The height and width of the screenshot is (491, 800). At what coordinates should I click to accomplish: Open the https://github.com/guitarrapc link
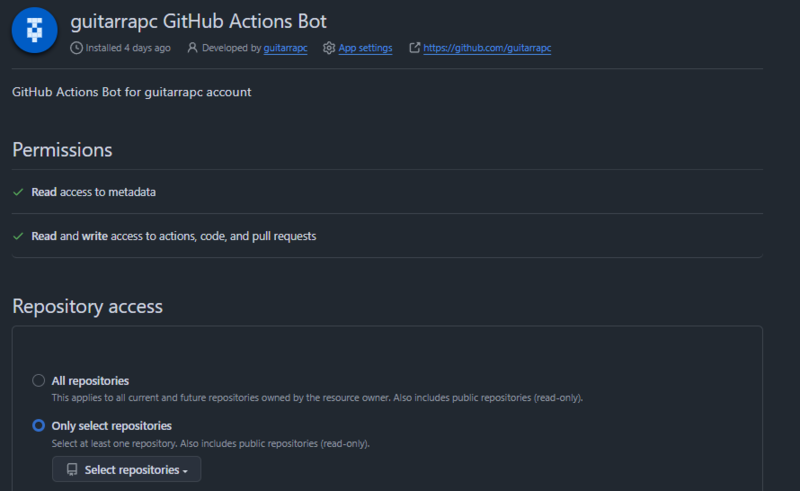(487, 48)
